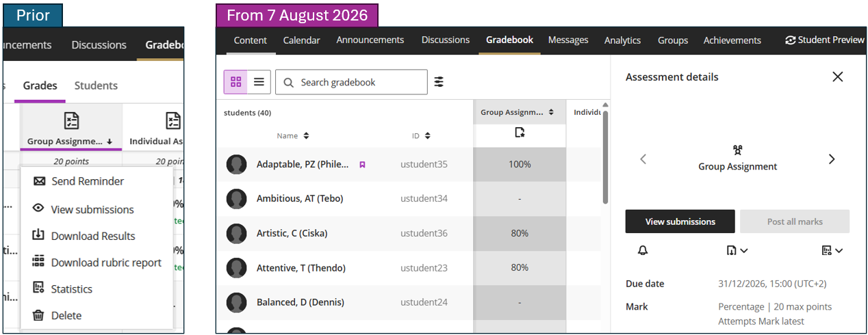Viewport: 868px width, 335px height.
Task: Open the download results dropdown icon
Action: point(737,251)
